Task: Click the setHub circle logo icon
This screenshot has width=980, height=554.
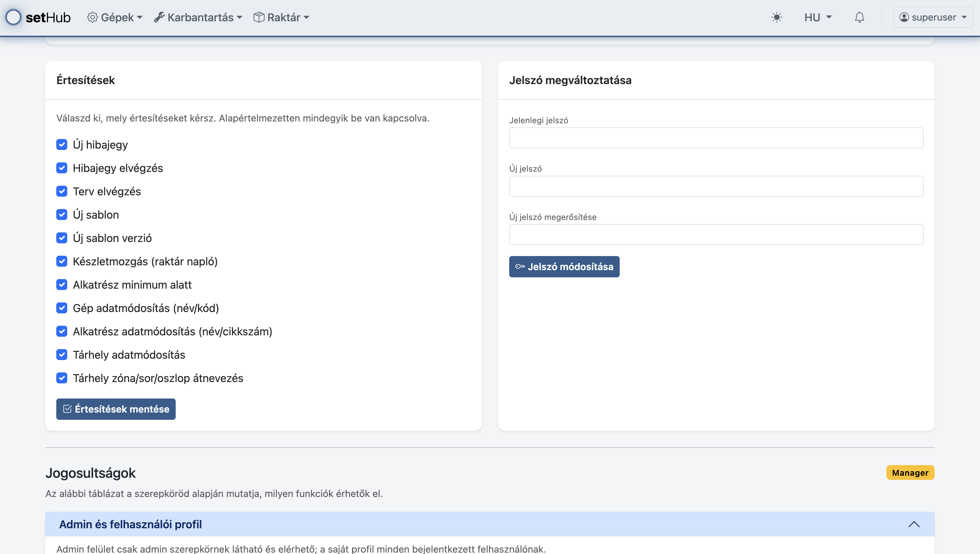Action: pos(13,17)
